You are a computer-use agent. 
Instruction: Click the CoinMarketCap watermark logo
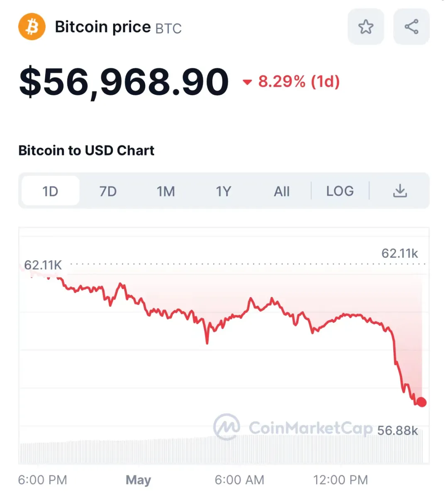[x=227, y=426]
